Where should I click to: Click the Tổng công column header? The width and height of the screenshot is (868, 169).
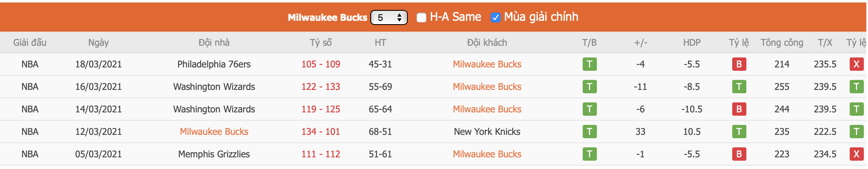coord(782,42)
